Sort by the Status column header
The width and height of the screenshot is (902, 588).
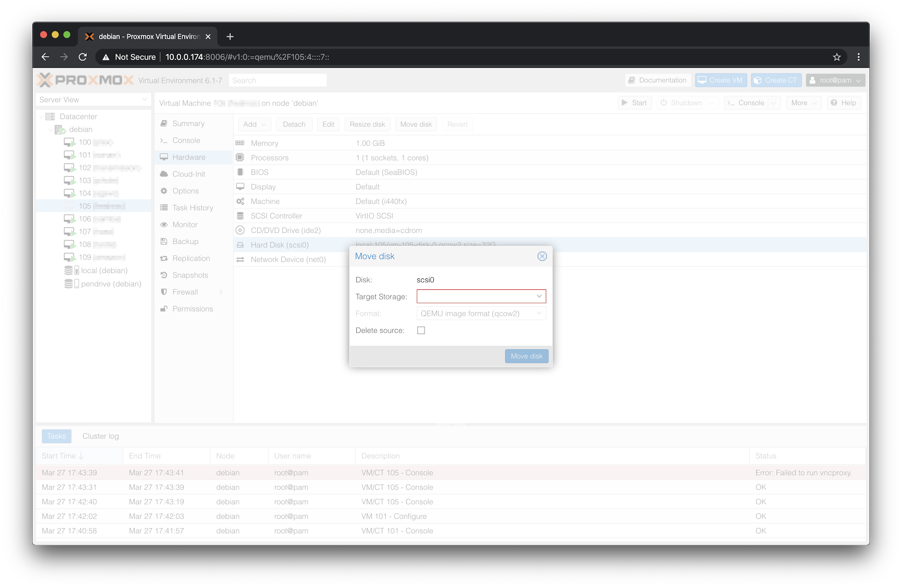click(x=807, y=456)
